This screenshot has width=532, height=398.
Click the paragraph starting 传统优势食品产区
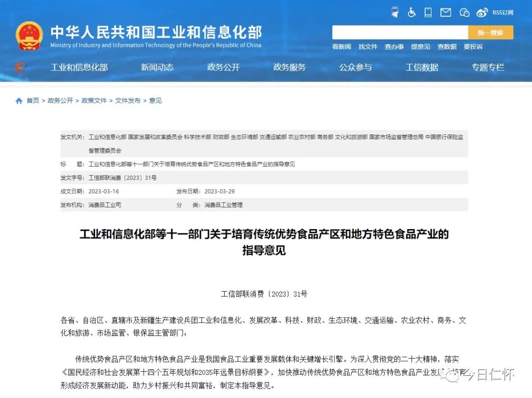coord(264,372)
